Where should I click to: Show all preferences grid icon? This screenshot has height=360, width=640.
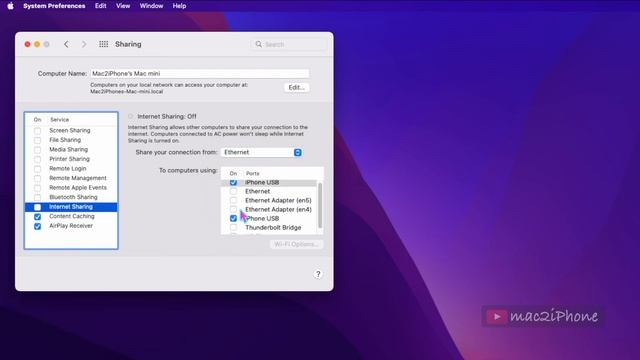pos(104,44)
